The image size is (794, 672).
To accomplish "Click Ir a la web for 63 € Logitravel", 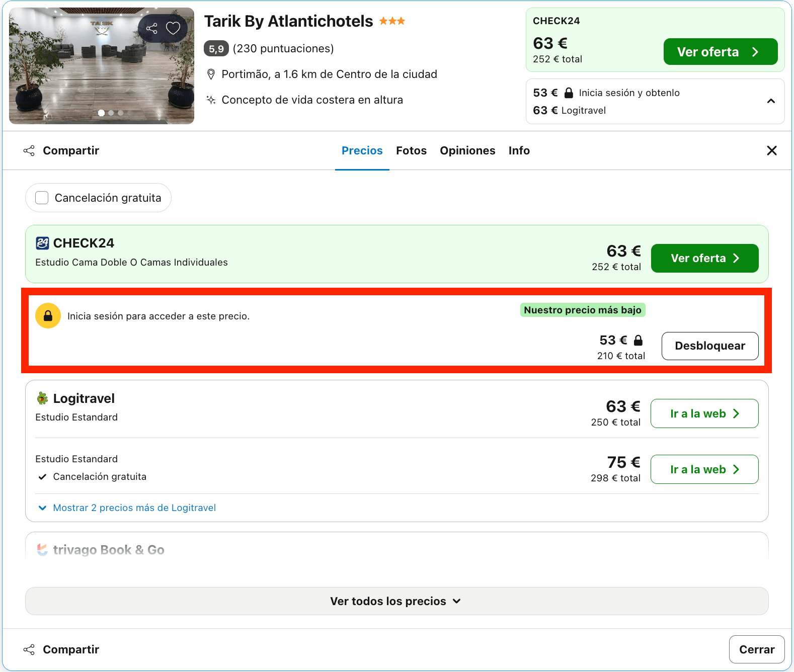I will 704,413.
